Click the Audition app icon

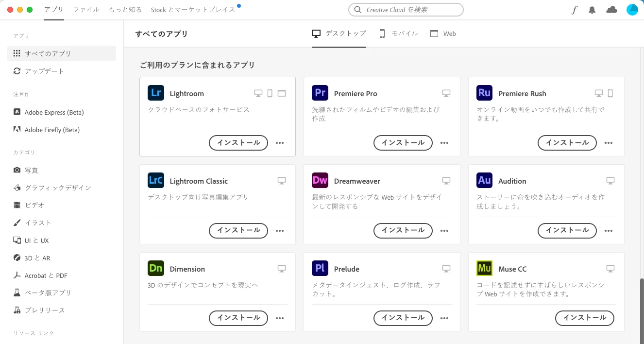click(485, 180)
